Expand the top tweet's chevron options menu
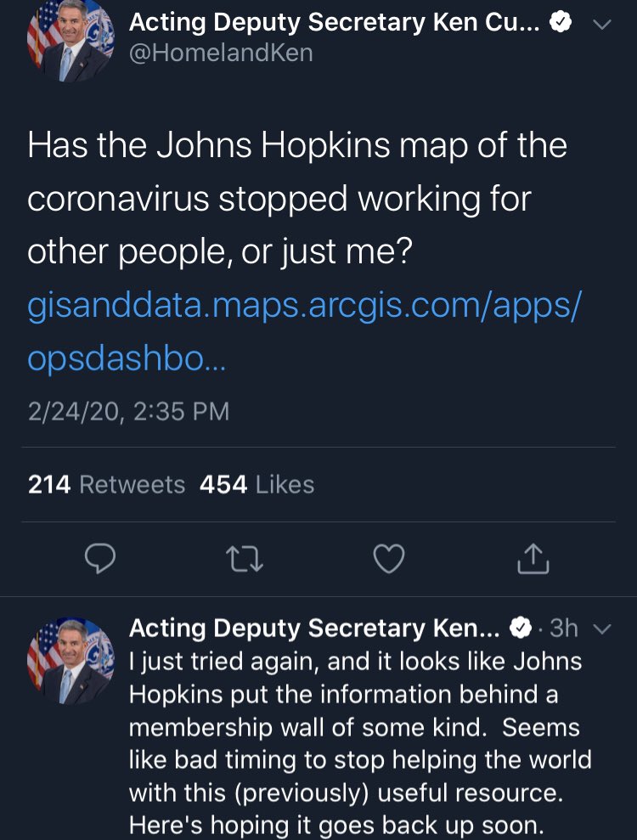The image size is (637, 840). pos(601,25)
